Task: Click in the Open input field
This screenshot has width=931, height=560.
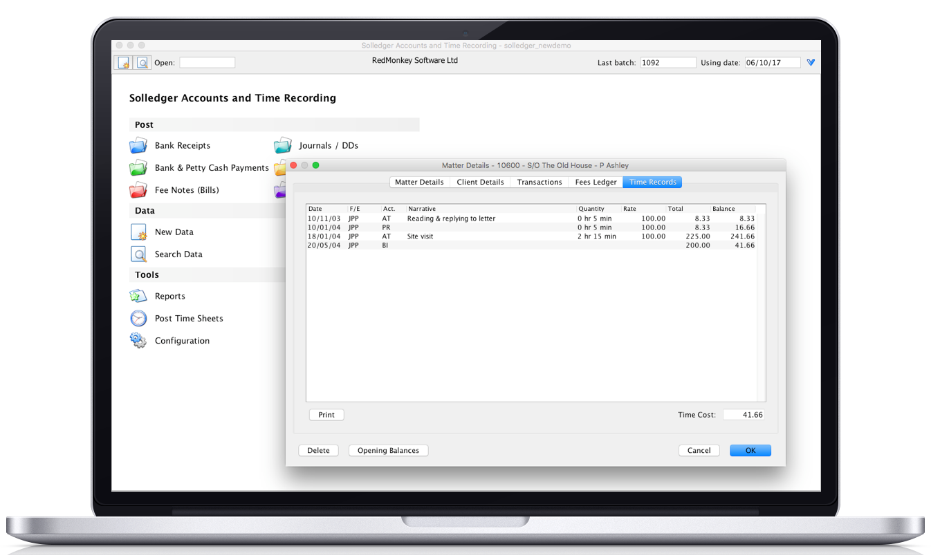Action: (208, 63)
